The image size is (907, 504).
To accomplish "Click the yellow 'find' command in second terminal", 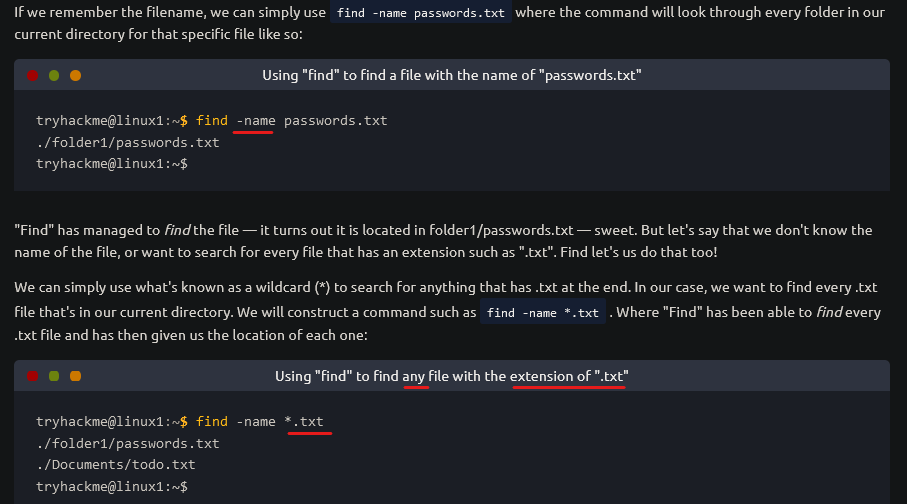I will click(212, 422).
